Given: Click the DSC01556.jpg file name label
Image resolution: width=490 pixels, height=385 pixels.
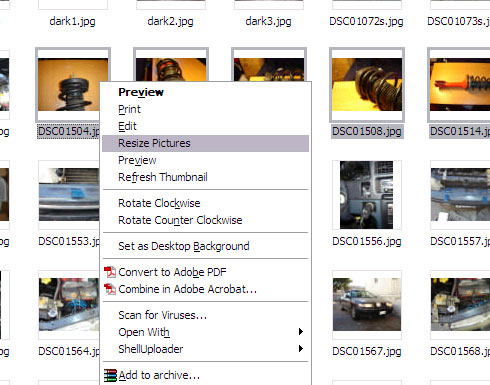Looking at the screenshot, I should [x=367, y=241].
